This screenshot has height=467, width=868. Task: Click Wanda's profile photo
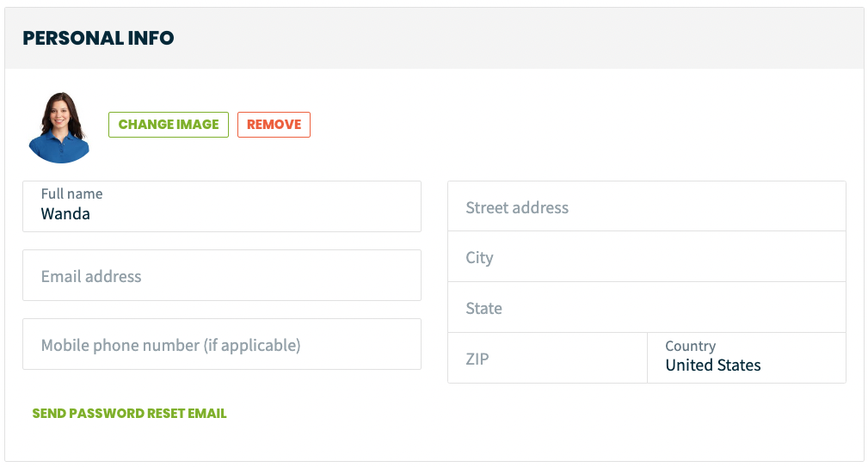pyautogui.click(x=58, y=128)
